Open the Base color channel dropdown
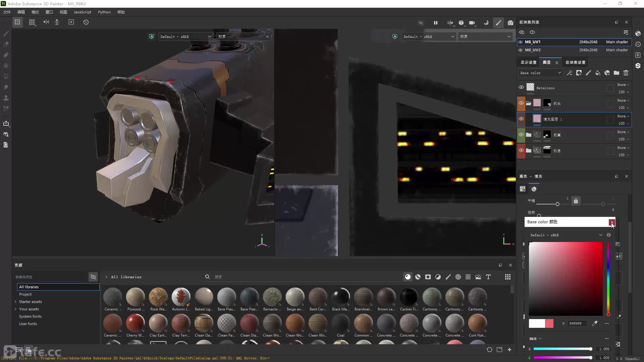 [x=540, y=73]
